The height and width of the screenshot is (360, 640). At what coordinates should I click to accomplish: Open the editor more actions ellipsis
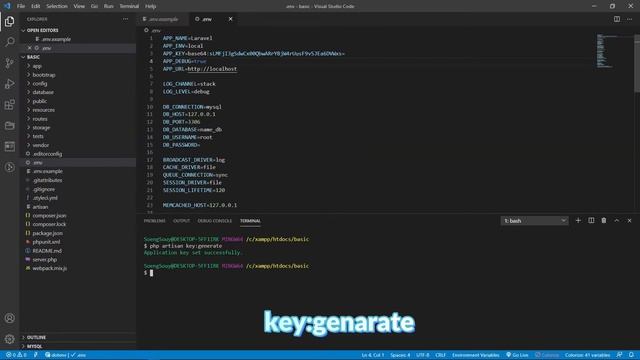point(629,19)
